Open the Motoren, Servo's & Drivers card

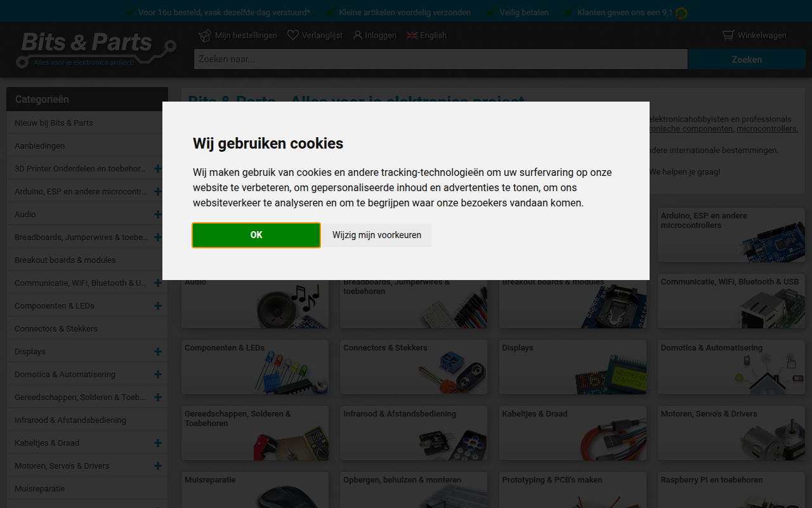tap(731, 433)
